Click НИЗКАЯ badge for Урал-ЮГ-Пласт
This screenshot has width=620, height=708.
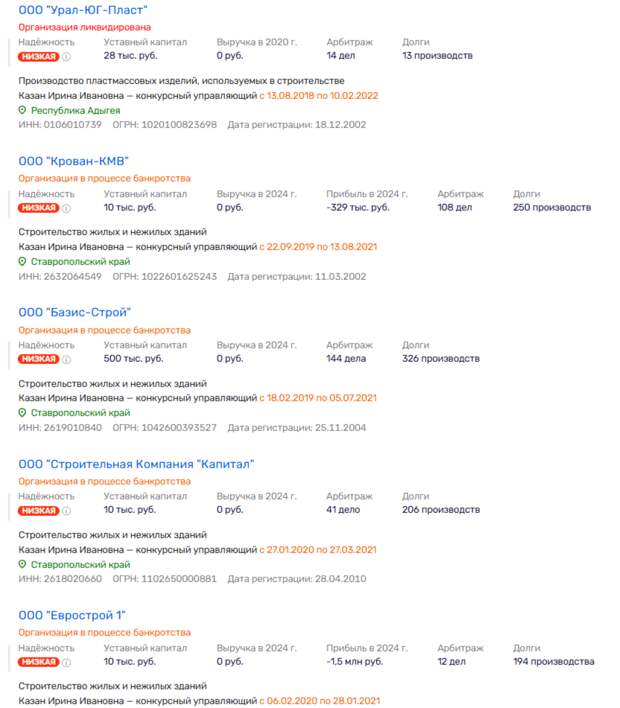coord(38,56)
